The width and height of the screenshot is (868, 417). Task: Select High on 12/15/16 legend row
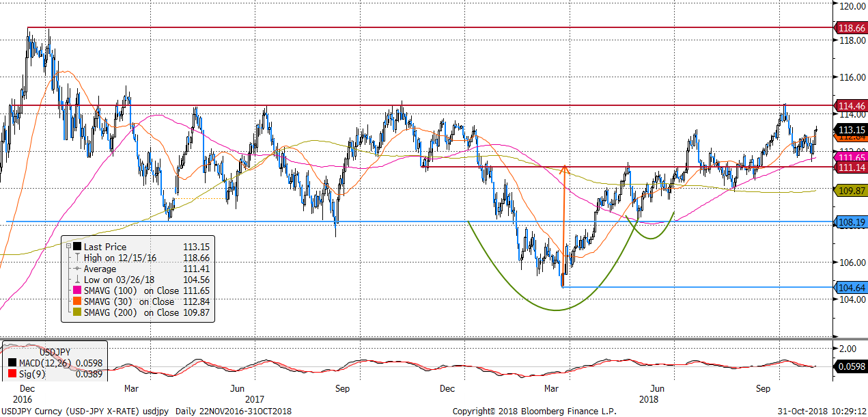point(141,258)
